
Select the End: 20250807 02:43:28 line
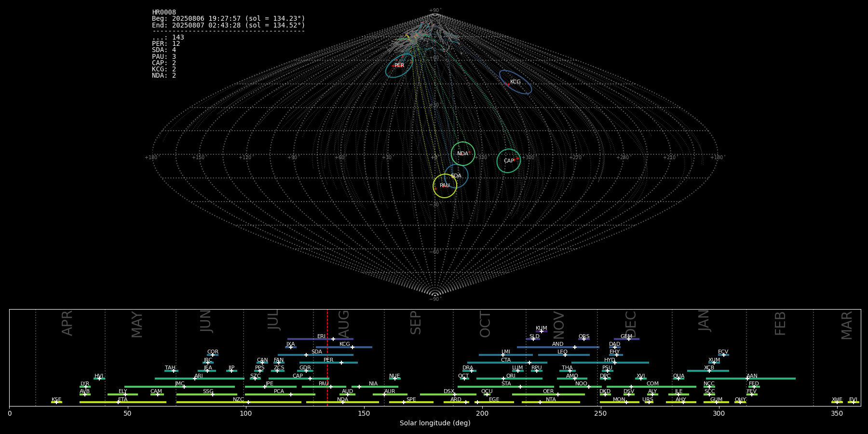(229, 25)
